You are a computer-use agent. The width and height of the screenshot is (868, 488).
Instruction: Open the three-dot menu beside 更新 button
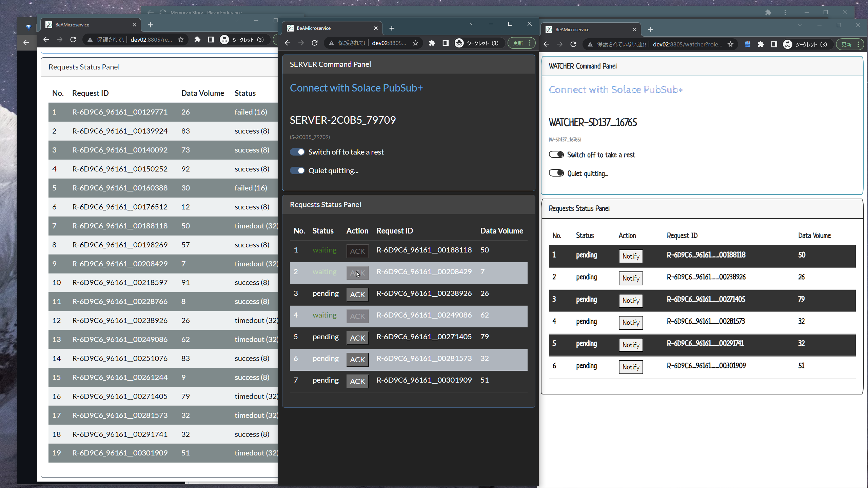pos(530,43)
